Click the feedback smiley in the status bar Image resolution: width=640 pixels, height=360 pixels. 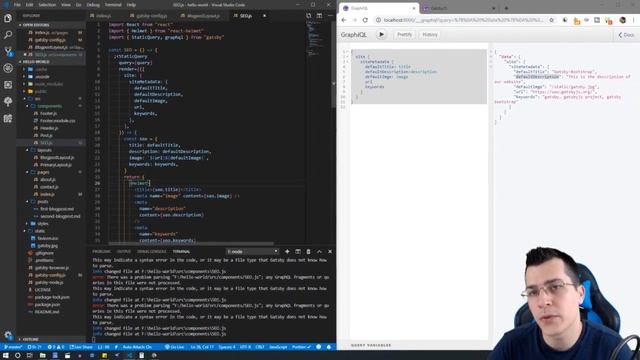click(x=319, y=347)
